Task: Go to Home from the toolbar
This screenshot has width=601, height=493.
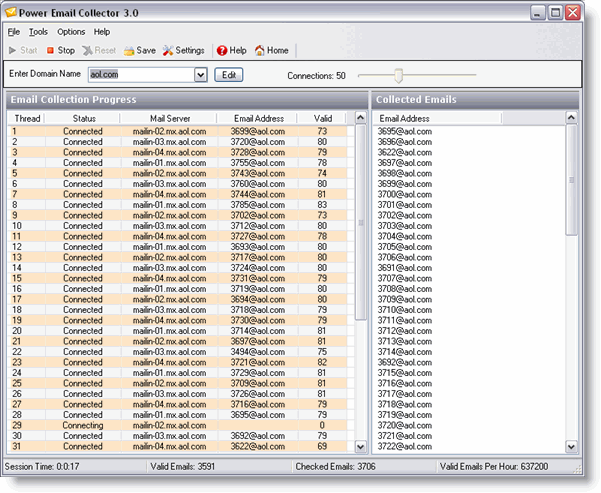Action: coord(271,50)
